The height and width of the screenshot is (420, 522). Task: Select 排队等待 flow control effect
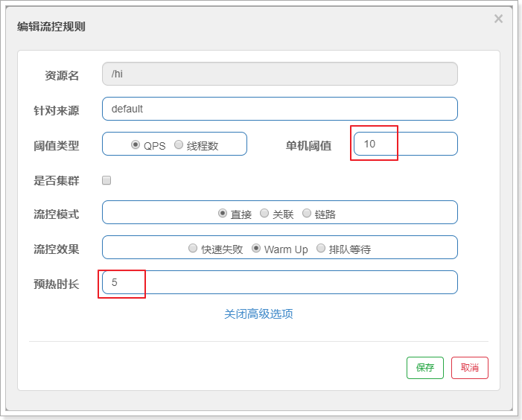click(321, 249)
